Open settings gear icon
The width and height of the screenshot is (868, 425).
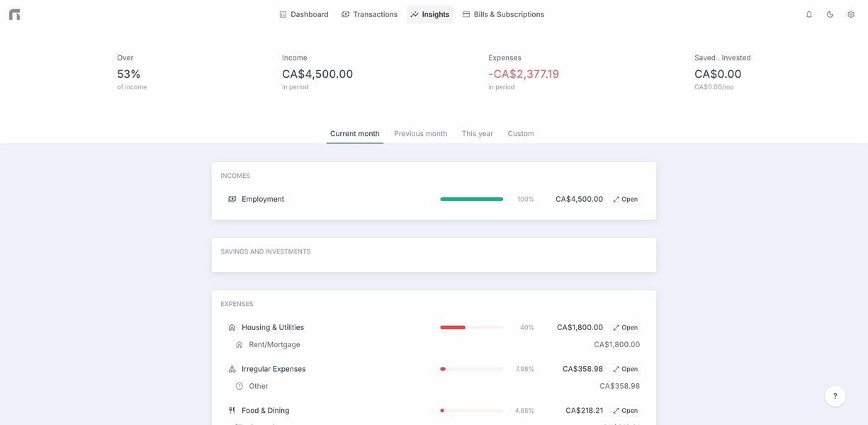tap(851, 14)
